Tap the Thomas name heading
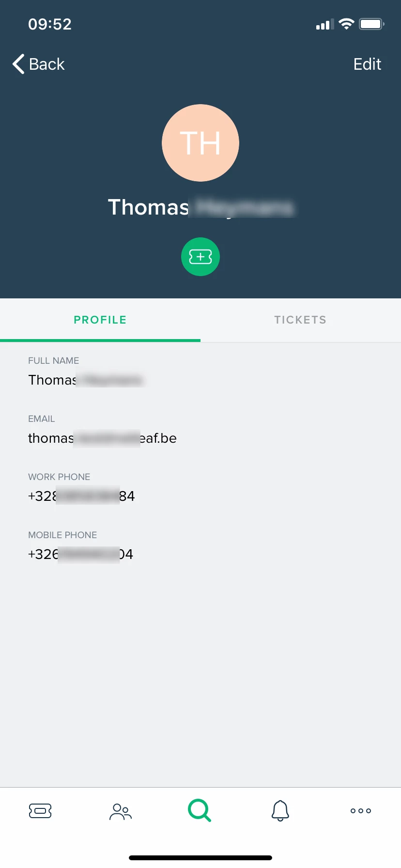The image size is (401, 868). [200, 207]
